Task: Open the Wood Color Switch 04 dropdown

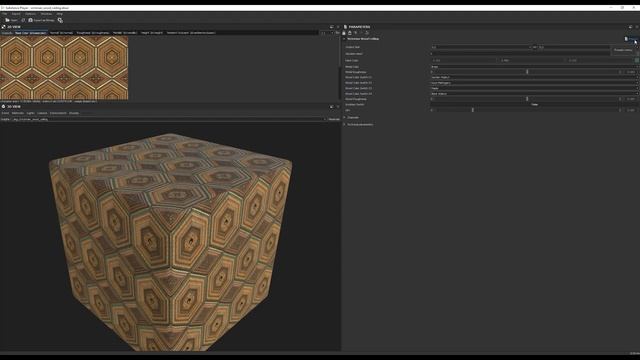Action: click(x=534, y=93)
